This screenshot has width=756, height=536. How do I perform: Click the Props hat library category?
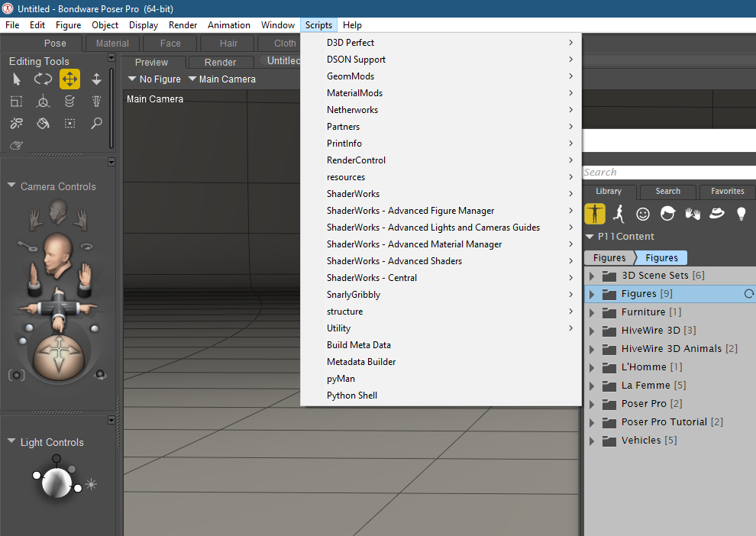(x=716, y=214)
